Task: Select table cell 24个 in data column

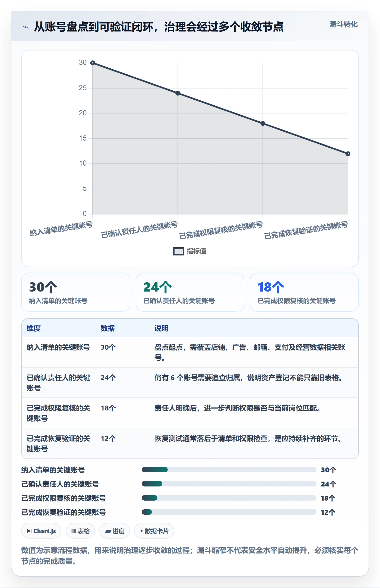Action: pos(108,378)
